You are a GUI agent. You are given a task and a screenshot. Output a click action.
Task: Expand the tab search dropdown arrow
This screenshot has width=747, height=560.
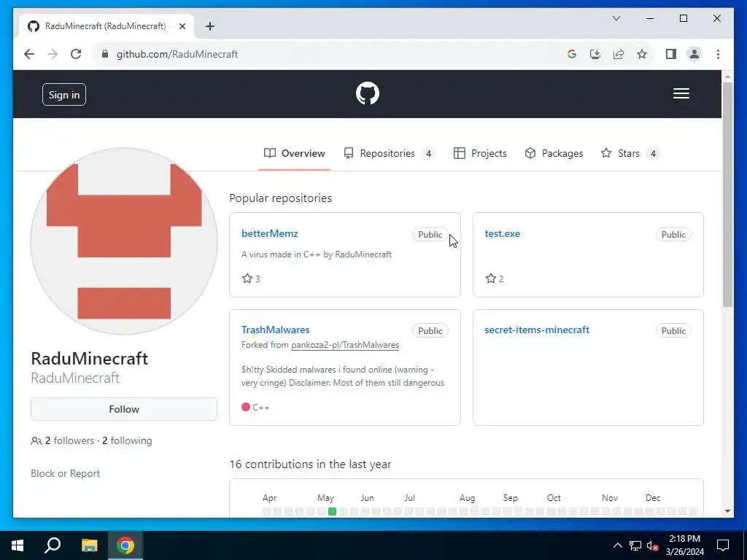coord(616,18)
